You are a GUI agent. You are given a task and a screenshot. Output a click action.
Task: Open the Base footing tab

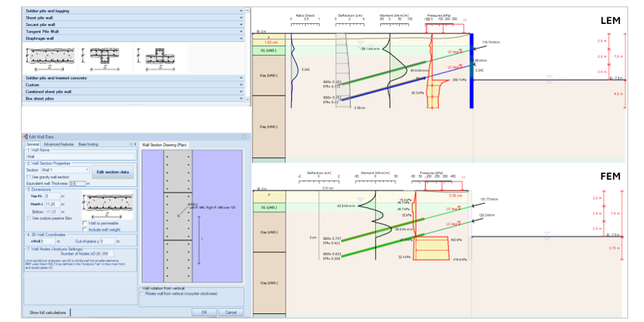point(88,144)
